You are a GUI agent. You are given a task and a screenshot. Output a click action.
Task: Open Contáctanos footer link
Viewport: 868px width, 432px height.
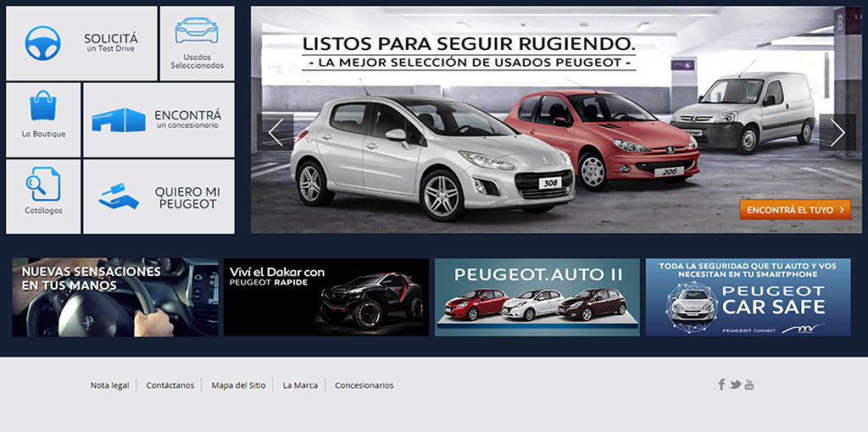pos(170,385)
